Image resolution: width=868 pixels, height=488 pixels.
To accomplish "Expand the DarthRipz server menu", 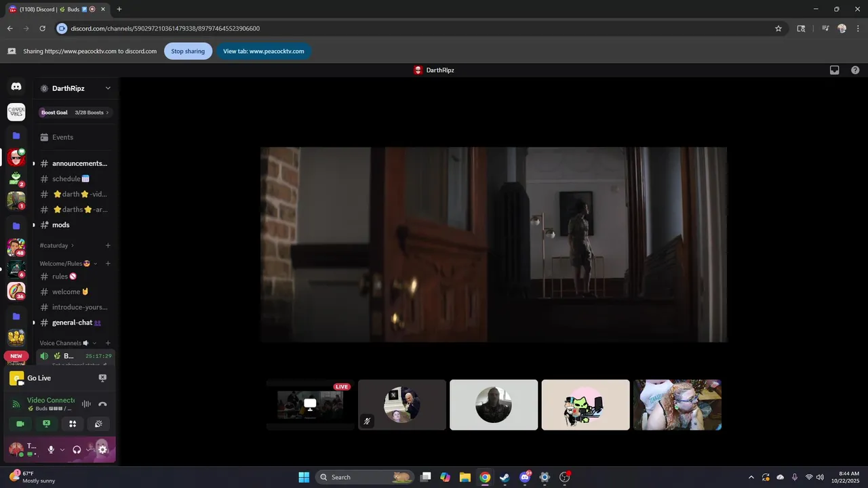I will coord(108,88).
